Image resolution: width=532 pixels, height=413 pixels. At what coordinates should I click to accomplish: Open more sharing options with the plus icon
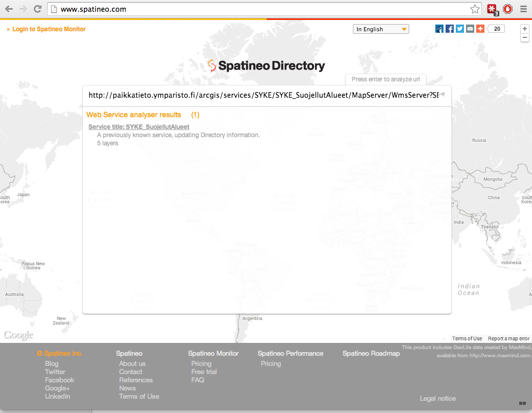pos(480,29)
